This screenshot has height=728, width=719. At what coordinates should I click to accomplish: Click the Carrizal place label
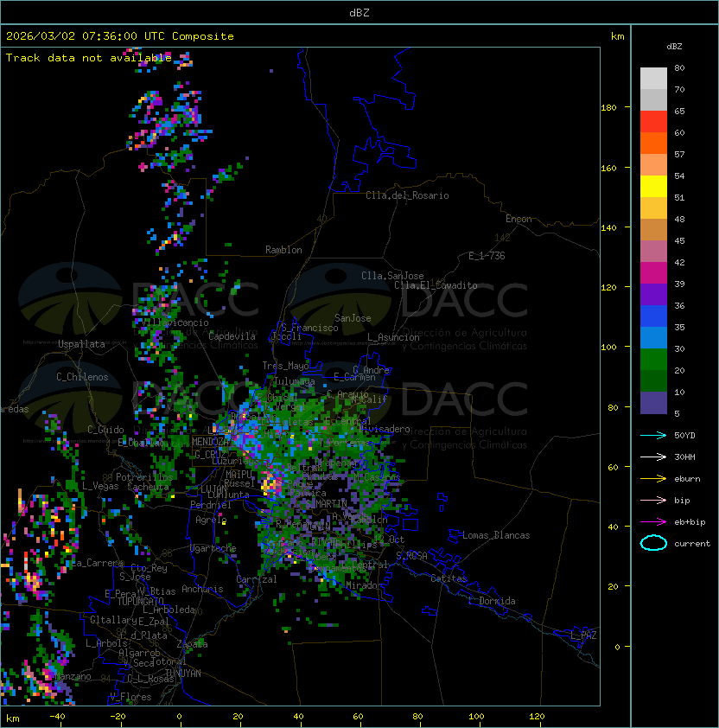(x=256, y=579)
